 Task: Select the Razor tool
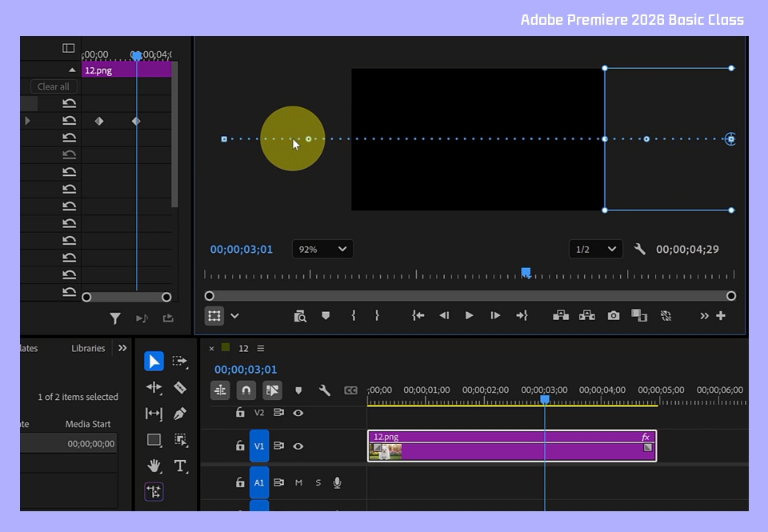[180, 387]
